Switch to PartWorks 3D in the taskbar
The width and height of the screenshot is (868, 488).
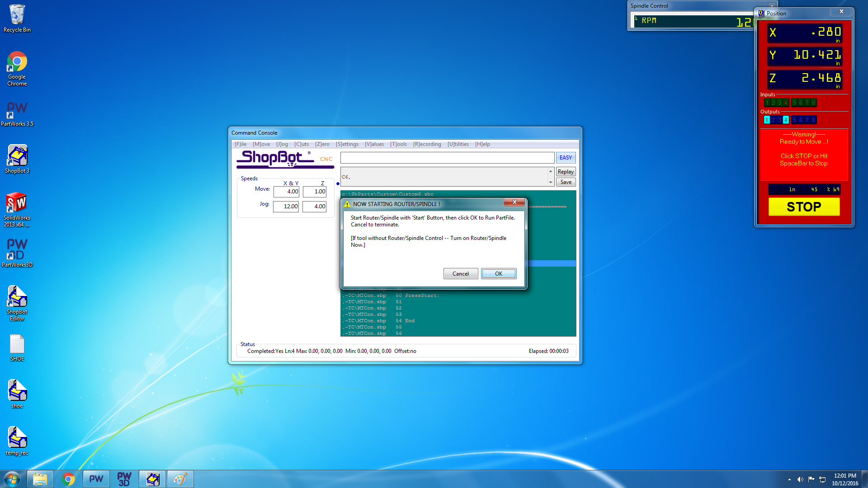pyautogui.click(x=124, y=479)
